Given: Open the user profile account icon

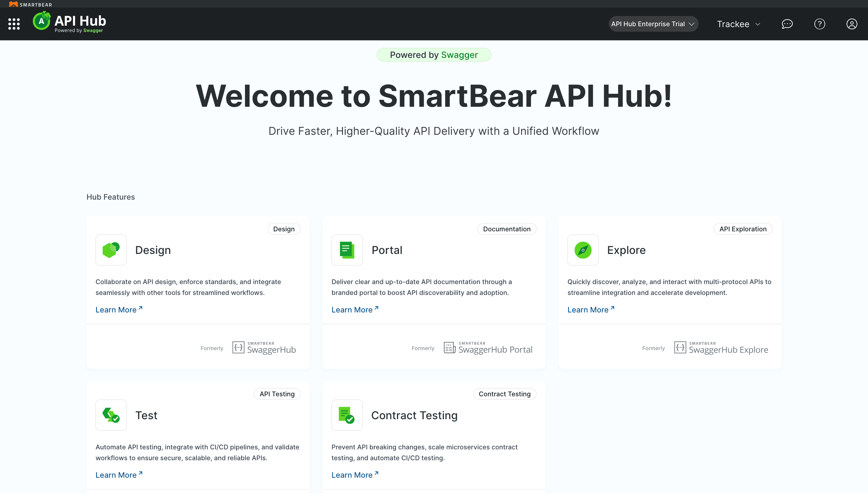Looking at the screenshot, I should click(851, 24).
